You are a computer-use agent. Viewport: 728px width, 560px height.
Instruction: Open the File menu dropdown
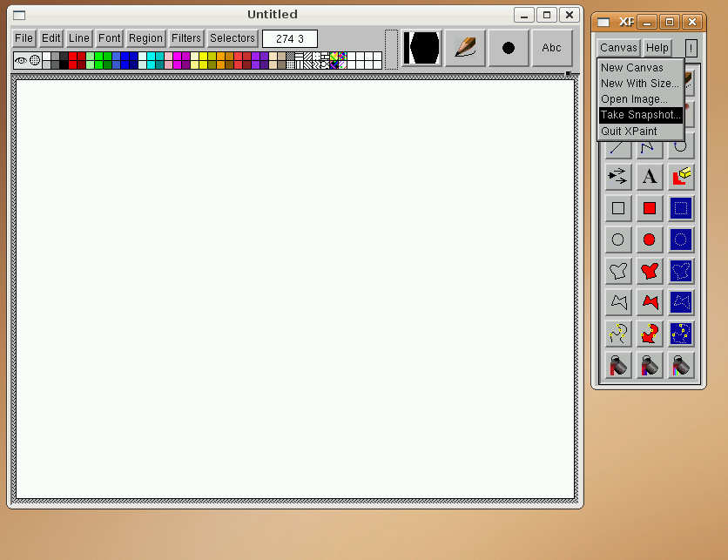[24, 38]
